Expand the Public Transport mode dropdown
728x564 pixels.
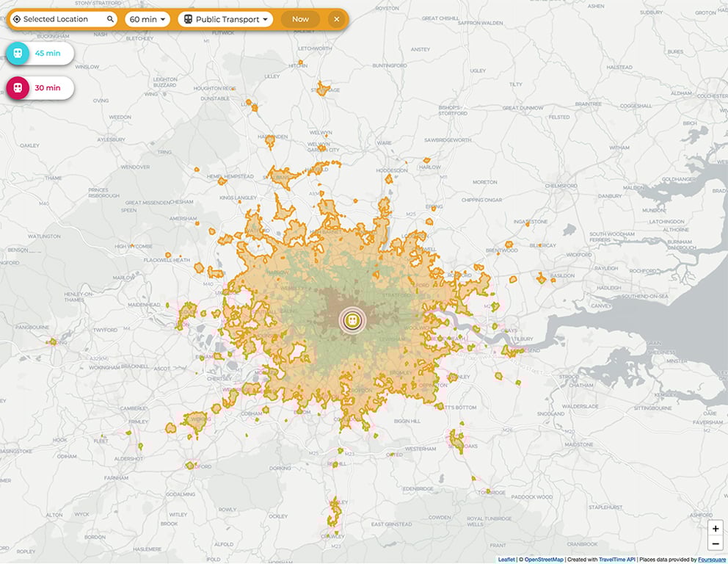coord(225,19)
